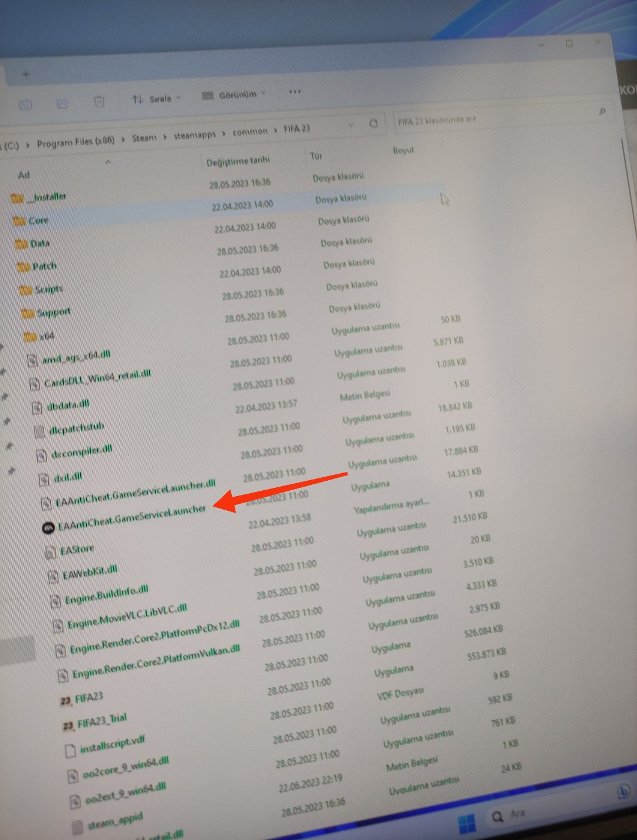Open the three-dot more options menu
This screenshot has height=840, width=637.
tap(295, 91)
